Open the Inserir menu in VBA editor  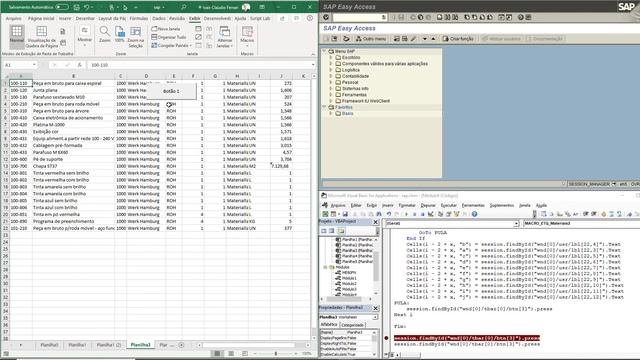(387, 205)
